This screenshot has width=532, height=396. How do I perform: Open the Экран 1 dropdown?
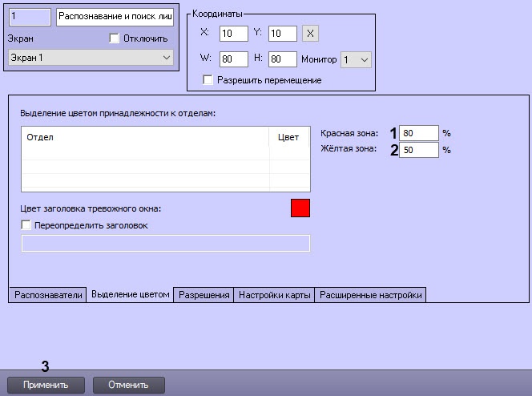click(90, 58)
